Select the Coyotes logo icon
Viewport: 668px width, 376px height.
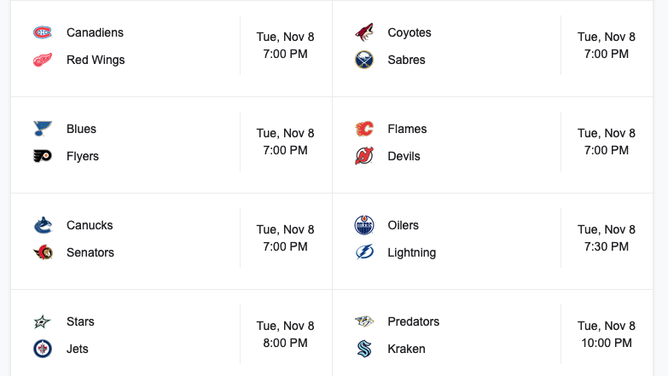coord(364,32)
